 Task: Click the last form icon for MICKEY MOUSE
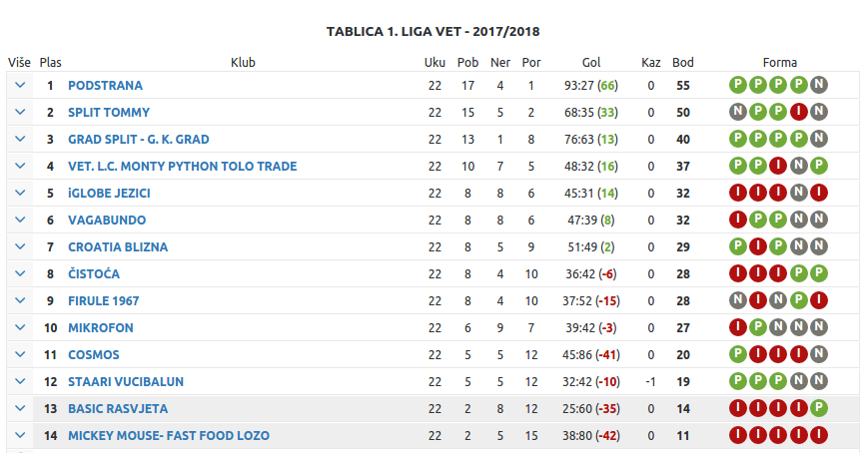(x=819, y=436)
